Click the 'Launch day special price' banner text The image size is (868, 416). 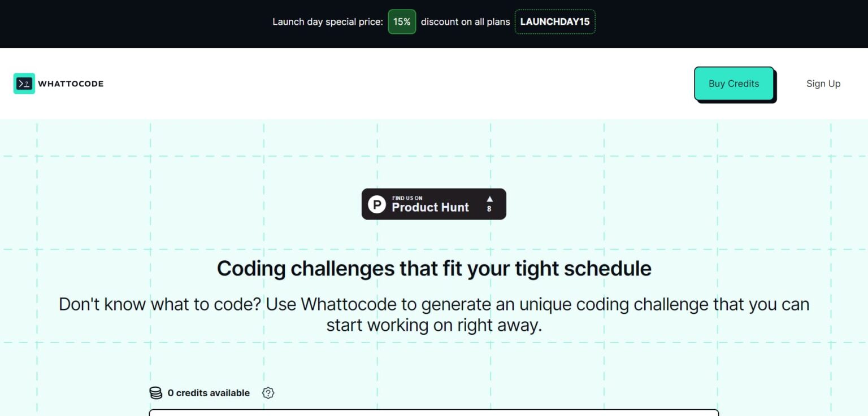pyautogui.click(x=328, y=22)
